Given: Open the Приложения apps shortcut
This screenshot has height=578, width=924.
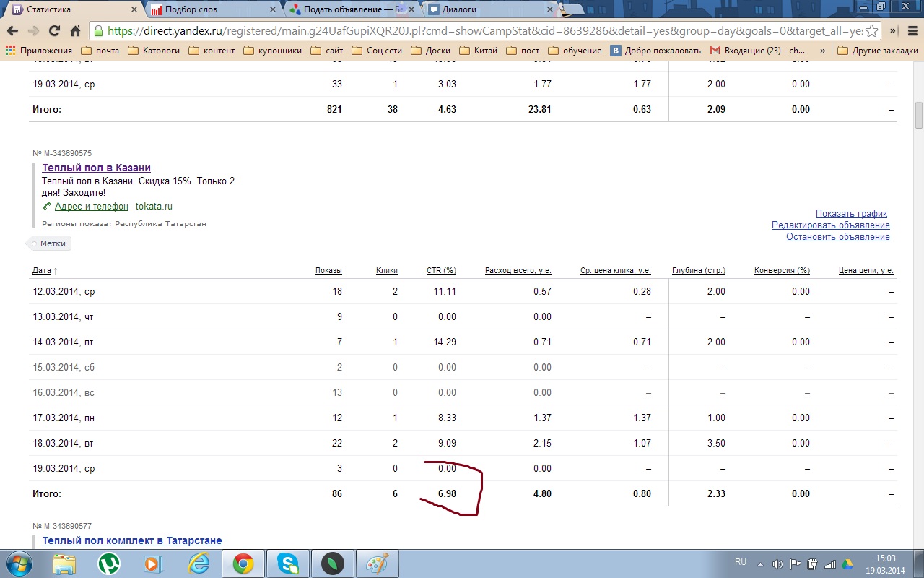Looking at the screenshot, I should [x=39, y=51].
